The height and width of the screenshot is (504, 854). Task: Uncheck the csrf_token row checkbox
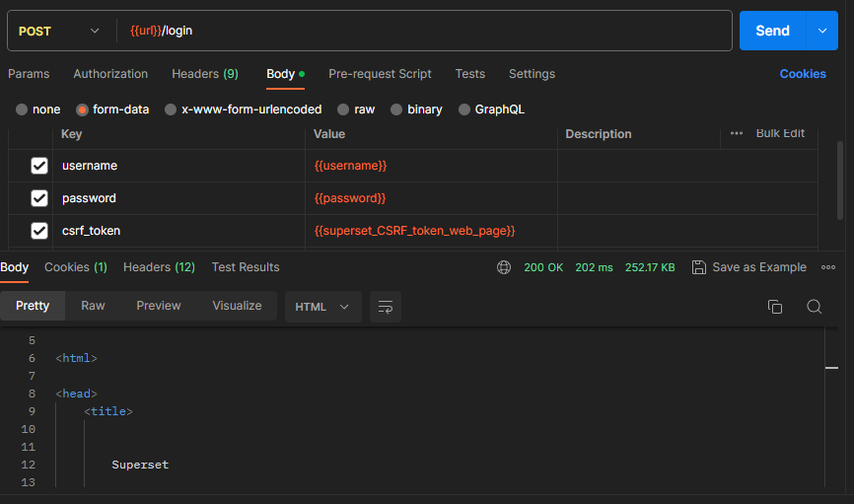[x=39, y=231]
